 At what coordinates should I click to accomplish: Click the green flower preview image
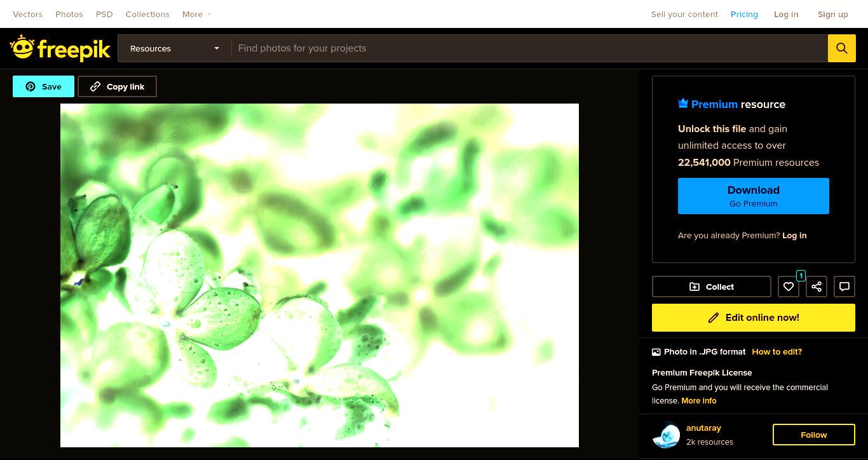pyautogui.click(x=320, y=275)
